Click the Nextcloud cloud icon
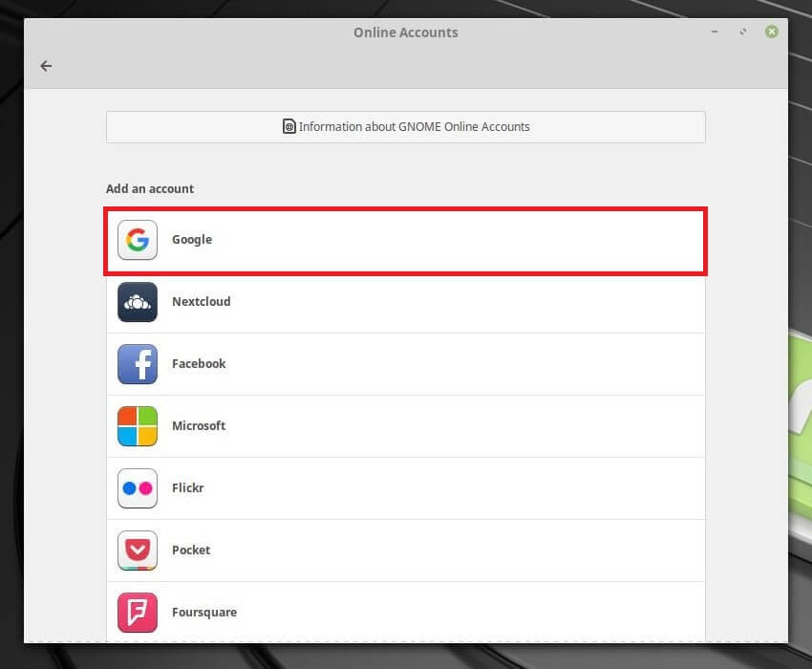 (138, 302)
